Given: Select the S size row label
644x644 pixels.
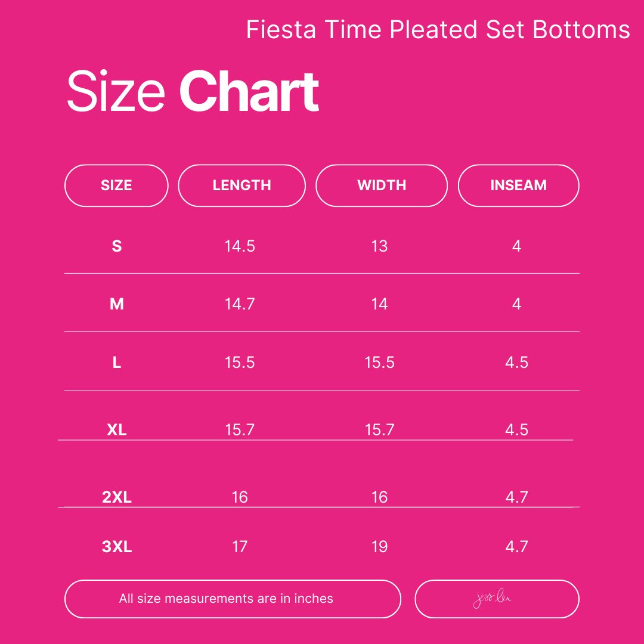Looking at the screenshot, I should [117, 246].
